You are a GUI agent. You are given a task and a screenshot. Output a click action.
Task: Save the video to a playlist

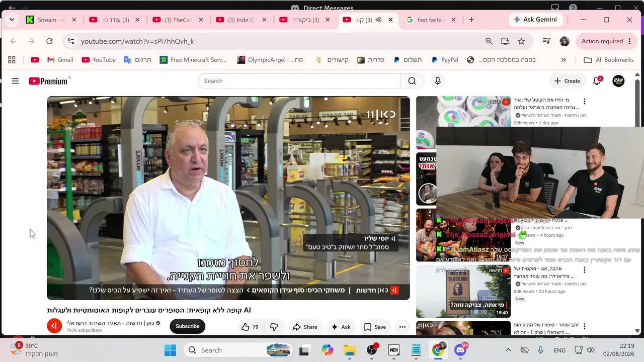375,327
